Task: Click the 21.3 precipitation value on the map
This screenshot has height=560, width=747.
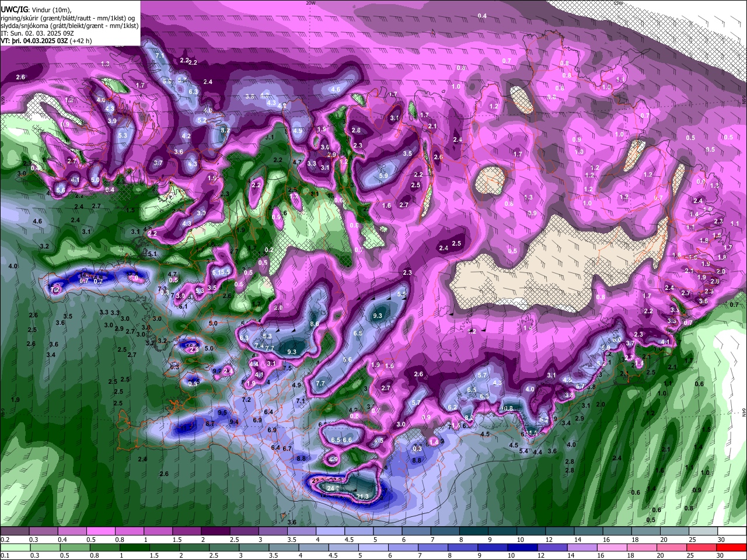Action: 362,496
